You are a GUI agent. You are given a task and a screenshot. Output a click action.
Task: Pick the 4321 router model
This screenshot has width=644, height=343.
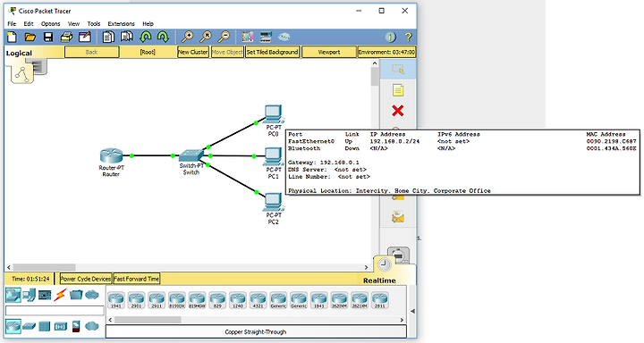point(258,300)
